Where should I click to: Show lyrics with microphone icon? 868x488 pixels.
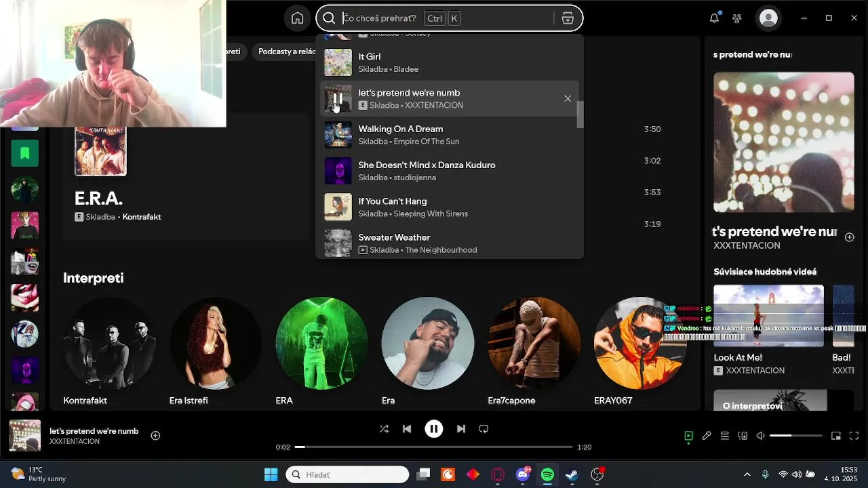pyautogui.click(x=707, y=436)
